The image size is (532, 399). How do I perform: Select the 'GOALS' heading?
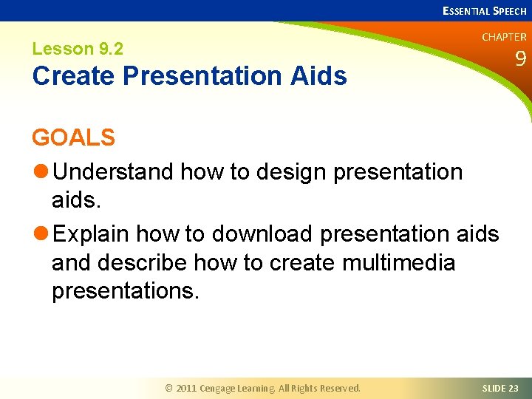[x=74, y=137]
